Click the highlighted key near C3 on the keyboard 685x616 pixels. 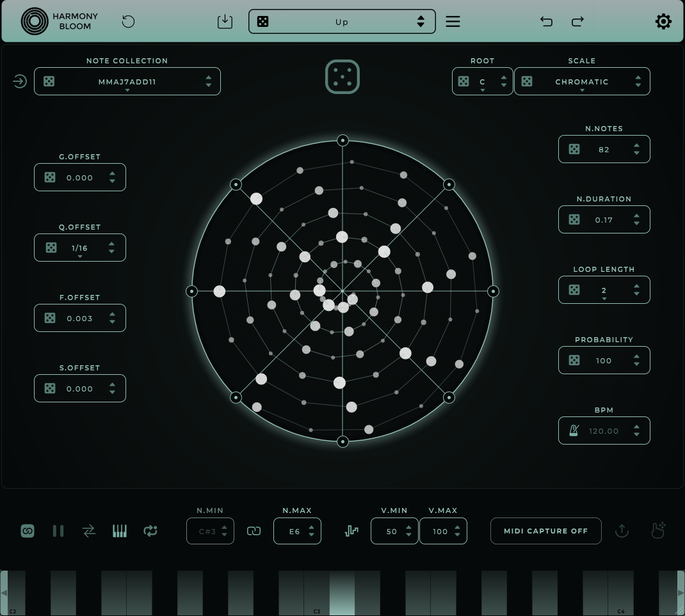[342, 593]
